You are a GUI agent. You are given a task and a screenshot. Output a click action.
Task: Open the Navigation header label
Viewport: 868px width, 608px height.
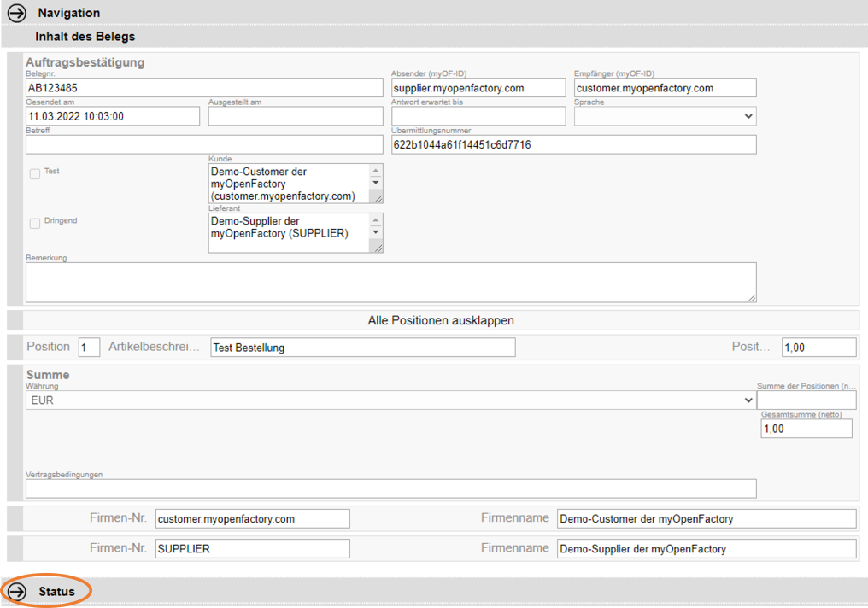point(68,13)
